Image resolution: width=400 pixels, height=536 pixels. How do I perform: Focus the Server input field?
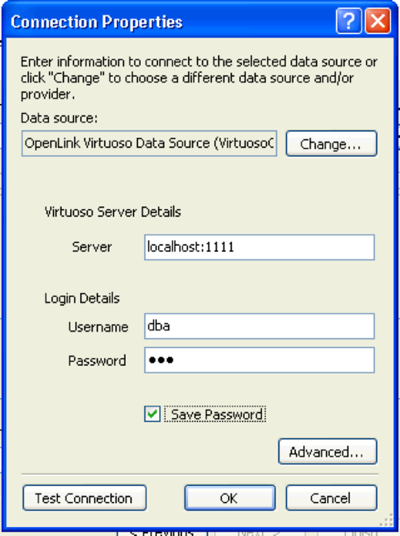[x=259, y=247]
